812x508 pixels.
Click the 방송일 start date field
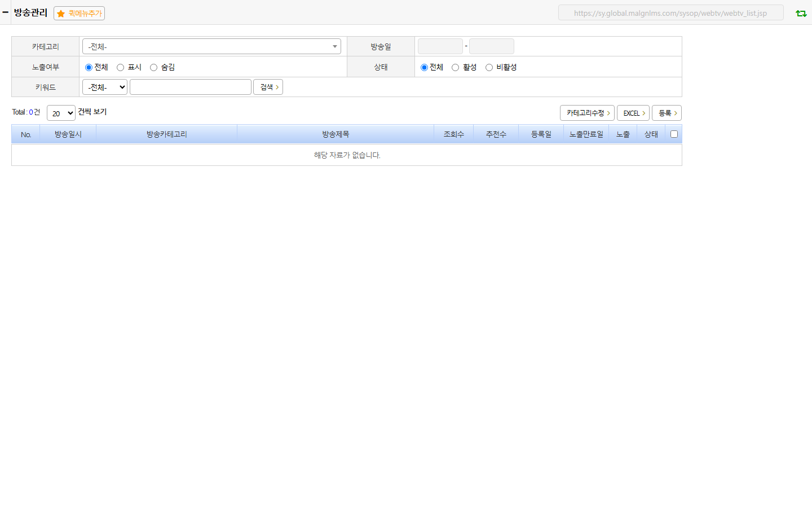[x=440, y=46]
